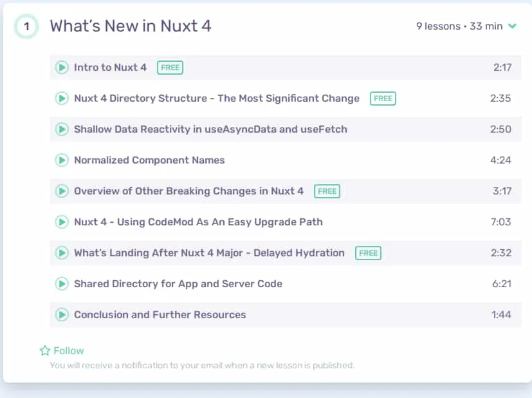Click play icon for Using CodeMod lesson
The image size is (532, 398).
[x=62, y=222]
